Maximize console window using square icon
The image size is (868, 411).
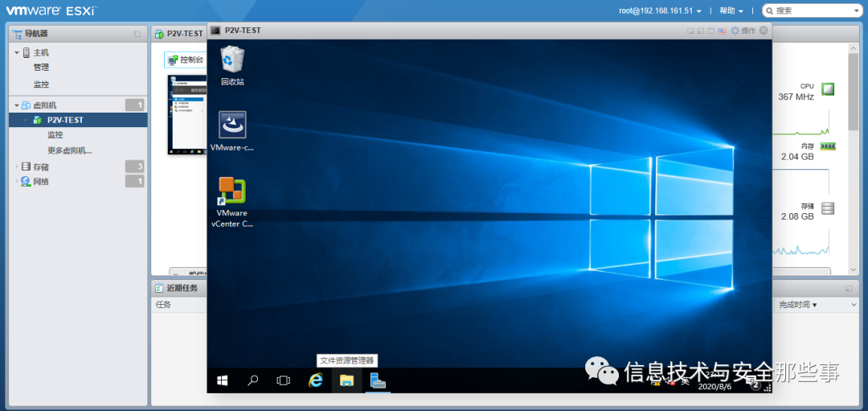click(710, 31)
